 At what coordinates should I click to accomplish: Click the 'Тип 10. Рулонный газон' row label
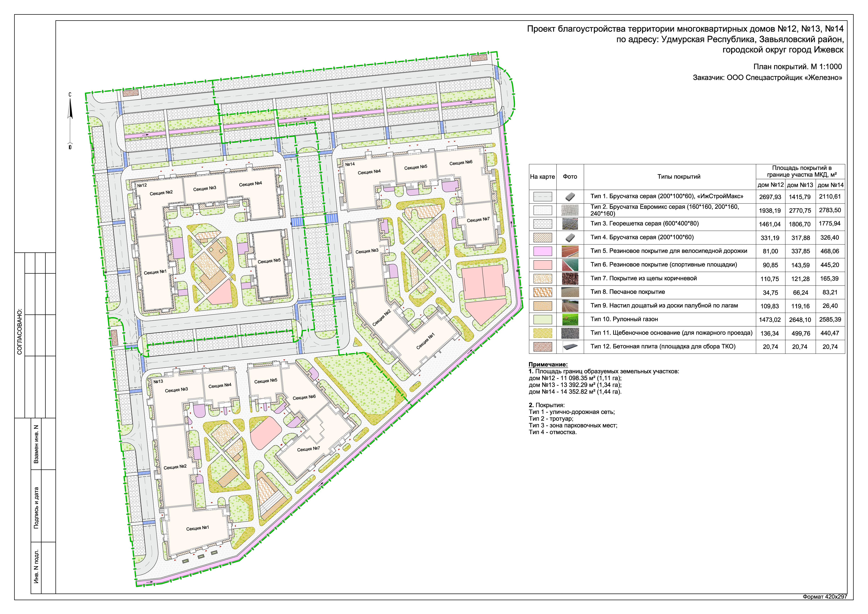624,319
